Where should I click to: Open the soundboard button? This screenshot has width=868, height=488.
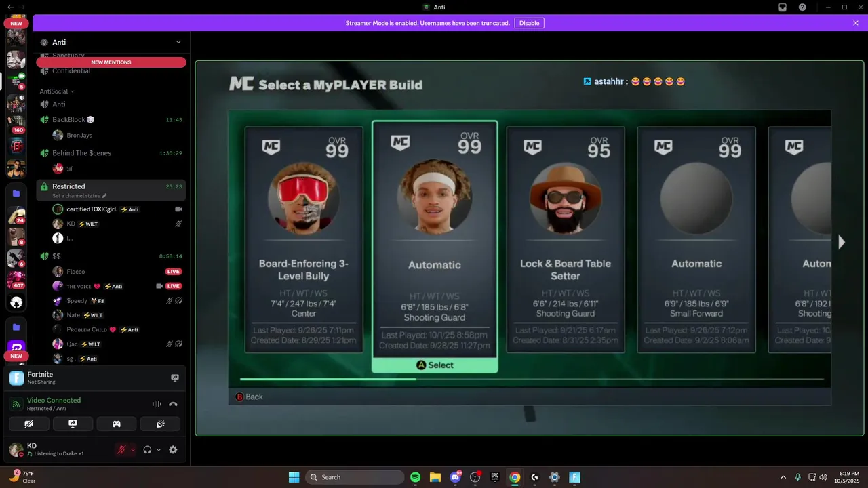[x=160, y=424]
